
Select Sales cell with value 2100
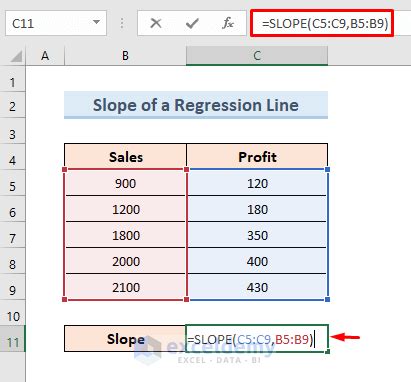(x=125, y=287)
